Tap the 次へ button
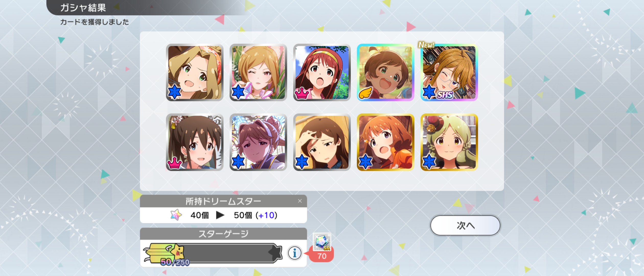Screen dimensions: 644x276 pyautogui.click(x=465, y=225)
